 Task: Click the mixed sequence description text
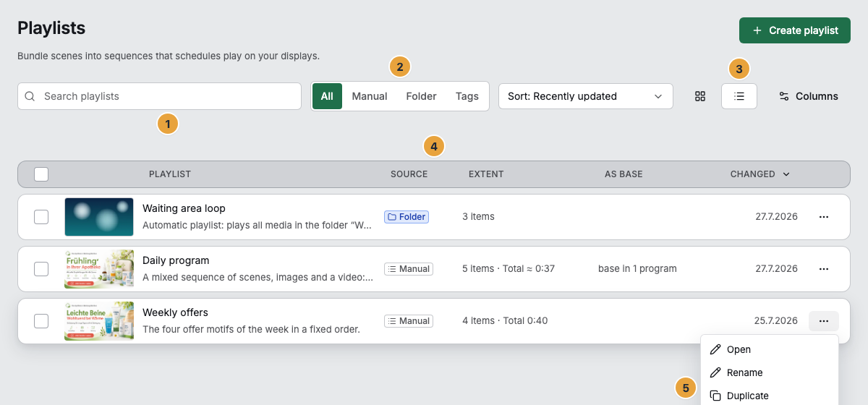258,278
